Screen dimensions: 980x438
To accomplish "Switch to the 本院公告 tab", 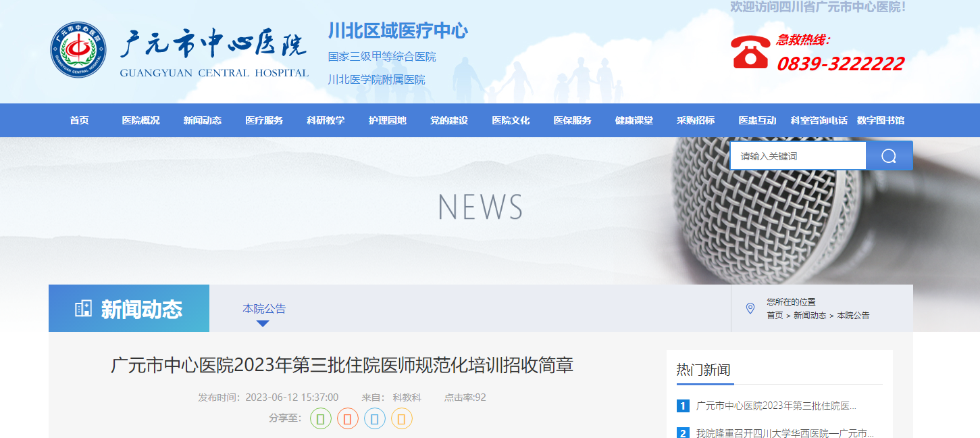I will click(264, 308).
